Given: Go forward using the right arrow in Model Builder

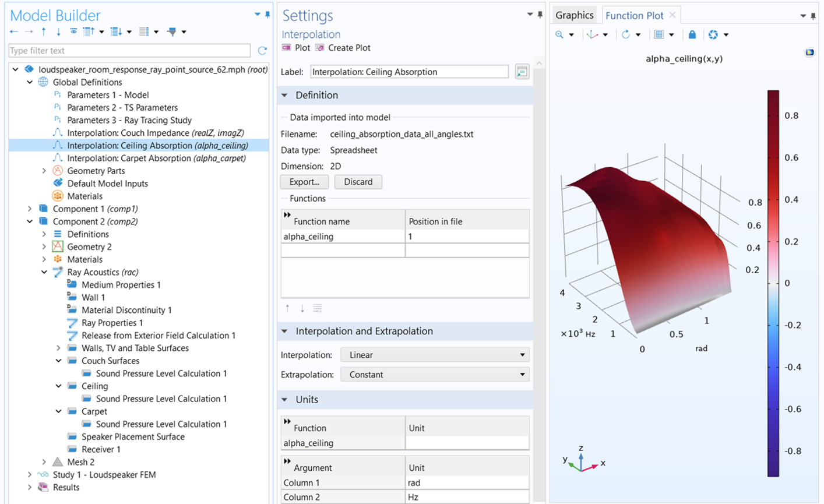Looking at the screenshot, I should (29, 31).
